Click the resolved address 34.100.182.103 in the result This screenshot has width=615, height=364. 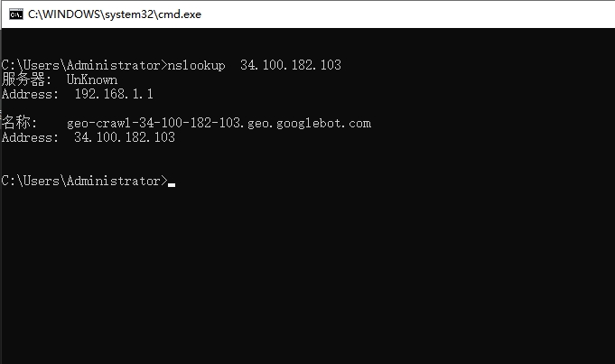pyautogui.click(x=125, y=137)
